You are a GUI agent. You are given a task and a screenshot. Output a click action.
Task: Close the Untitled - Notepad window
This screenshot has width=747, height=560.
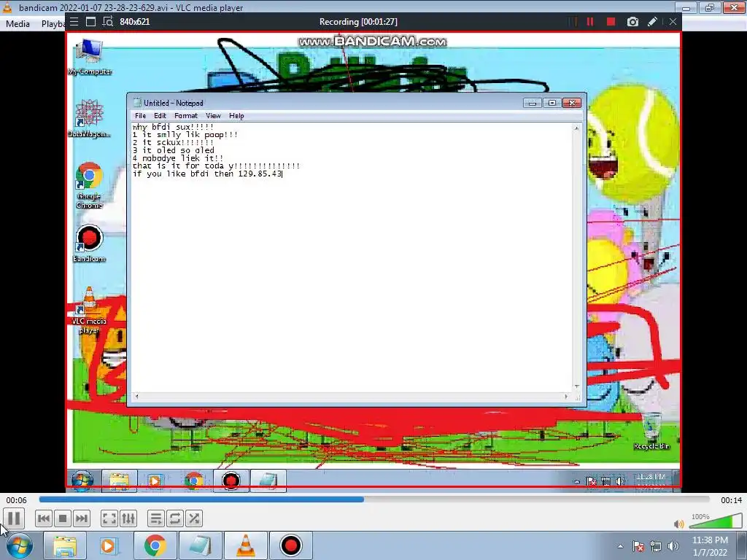coord(572,103)
